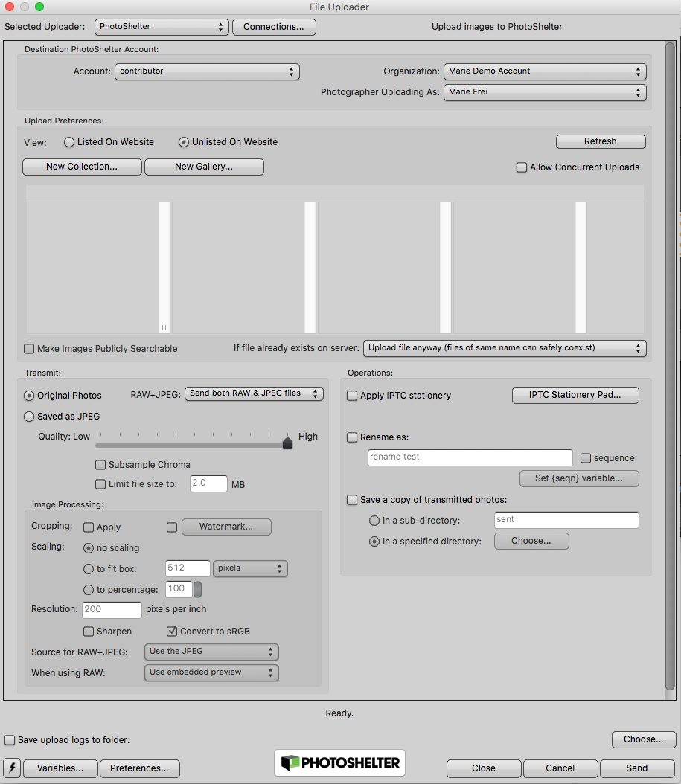The image size is (681, 784).
Task: Click the Close button
Action: pyautogui.click(x=484, y=768)
